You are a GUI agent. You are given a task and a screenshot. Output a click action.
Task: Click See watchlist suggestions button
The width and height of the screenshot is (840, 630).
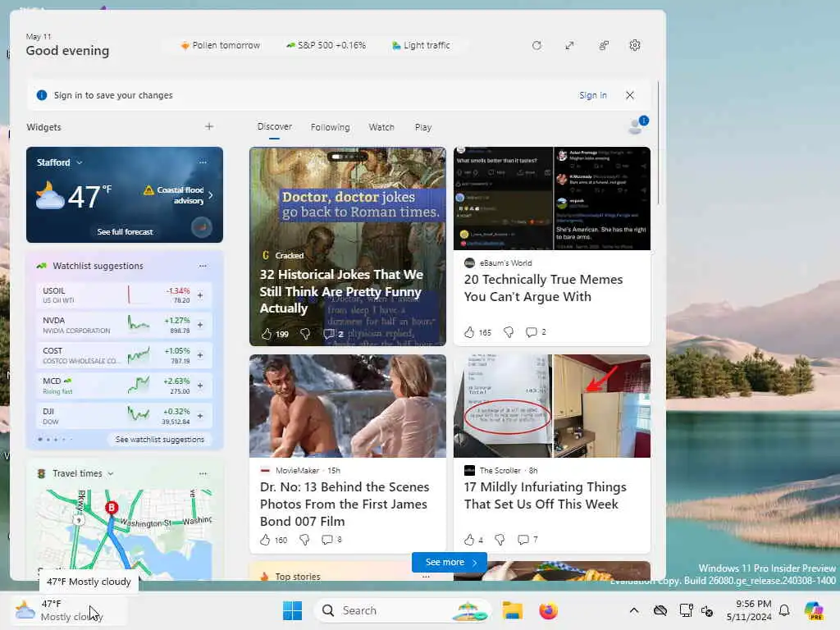click(x=160, y=440)
